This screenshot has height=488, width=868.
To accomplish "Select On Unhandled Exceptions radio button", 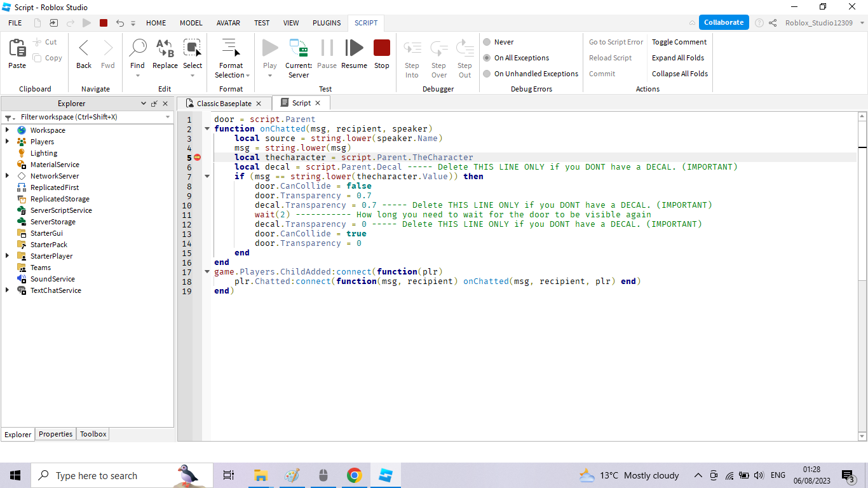I will [x=487, y=74].
